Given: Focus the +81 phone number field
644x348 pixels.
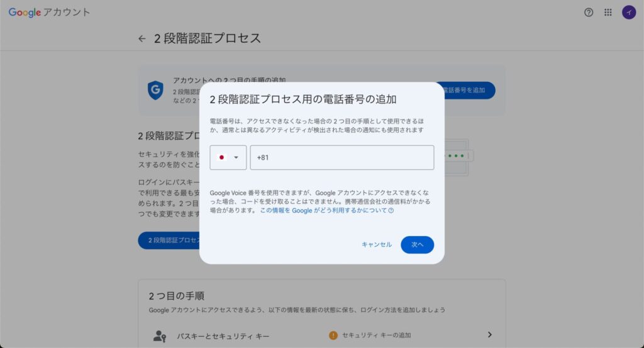Looking at the screenshot, I should coord(341,157).
